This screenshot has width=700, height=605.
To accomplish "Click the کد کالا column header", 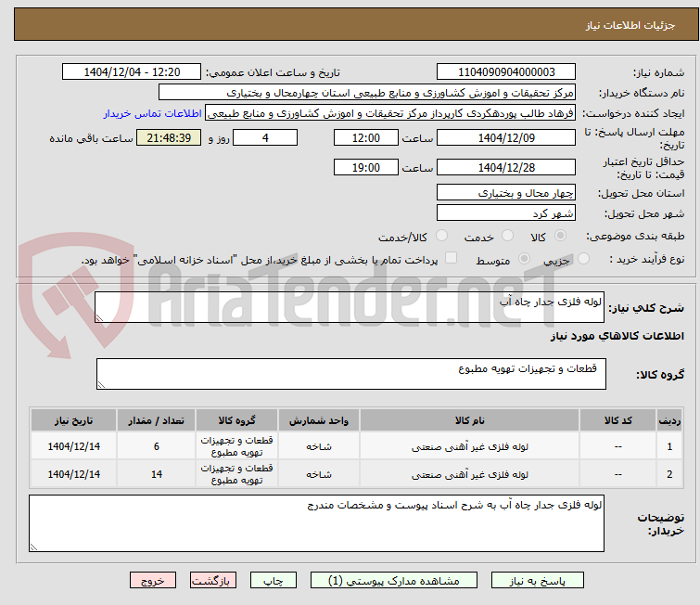I will pyautogui.click(x=617, y=420).
